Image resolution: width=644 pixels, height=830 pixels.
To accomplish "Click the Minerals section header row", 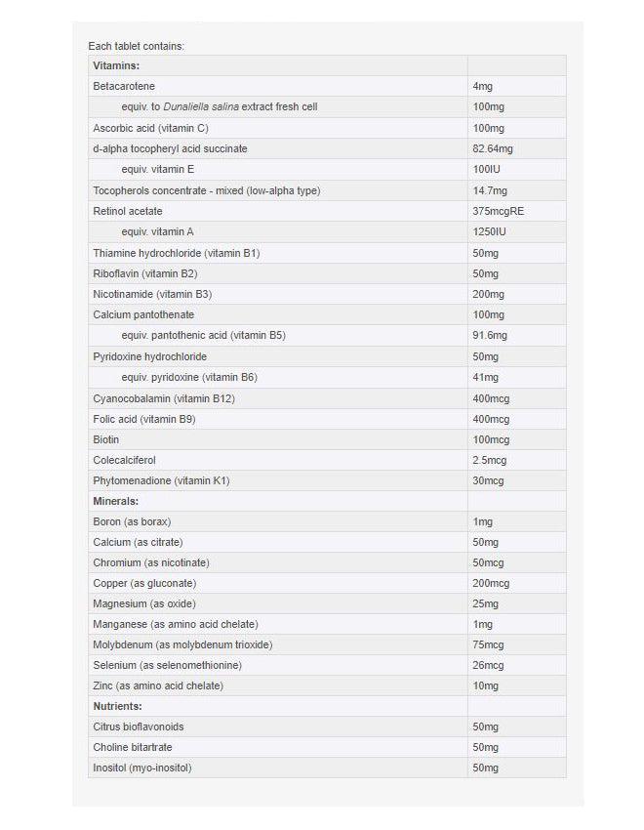I will point(115,501).
